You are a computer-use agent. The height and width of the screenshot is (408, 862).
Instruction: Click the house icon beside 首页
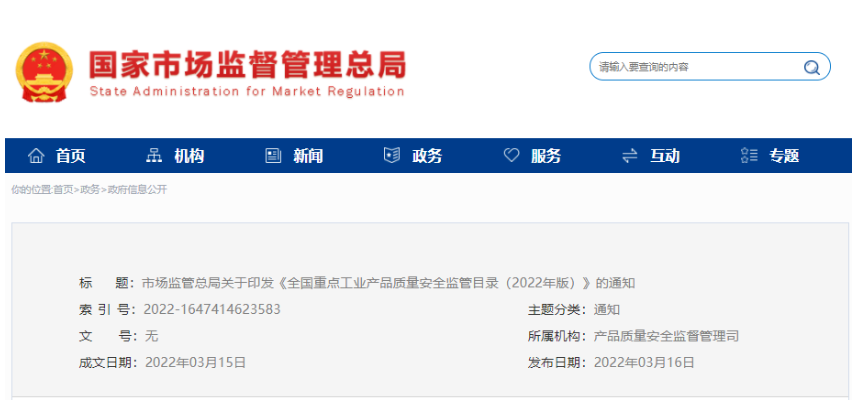[36, 156]
